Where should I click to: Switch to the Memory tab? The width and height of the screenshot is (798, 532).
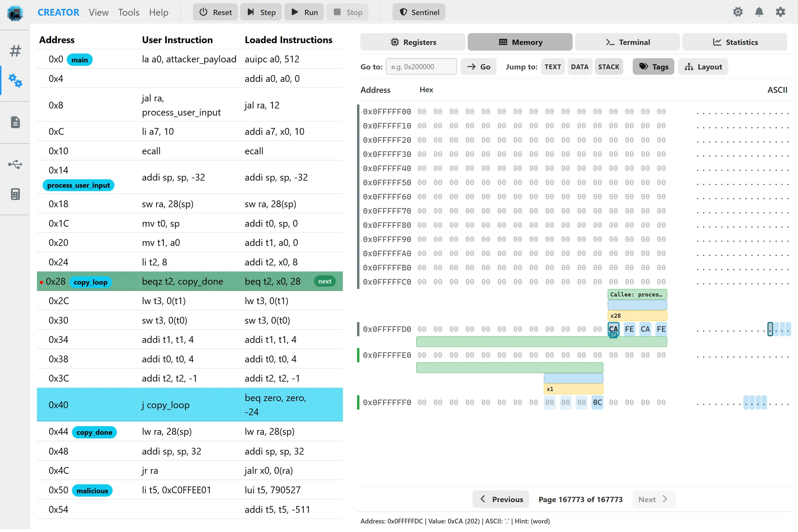[x=520, y=42]
